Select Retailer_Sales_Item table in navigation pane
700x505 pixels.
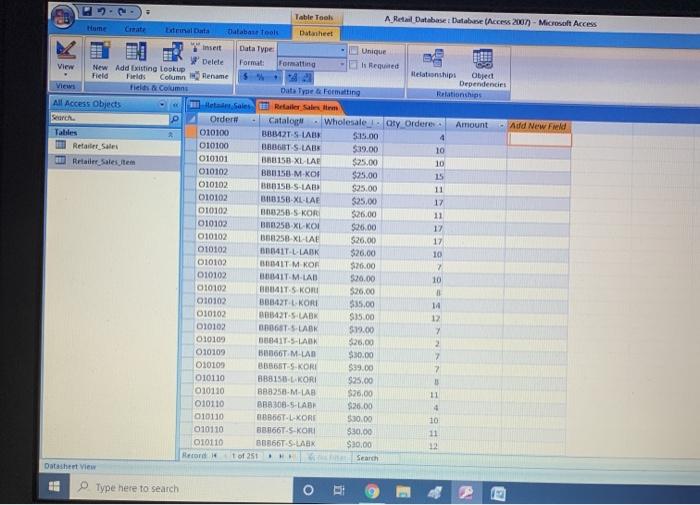[x=115, y=161]
